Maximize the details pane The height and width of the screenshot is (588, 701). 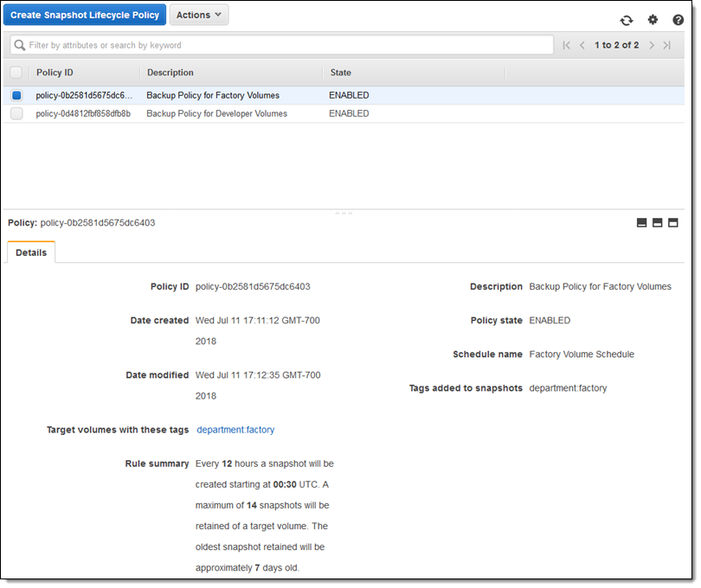(672, 223)
